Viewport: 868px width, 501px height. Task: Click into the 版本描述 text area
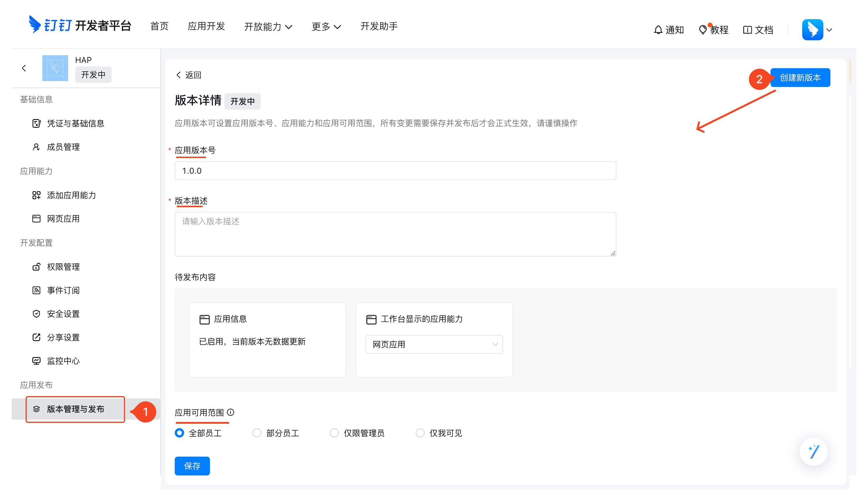point(395,234)
